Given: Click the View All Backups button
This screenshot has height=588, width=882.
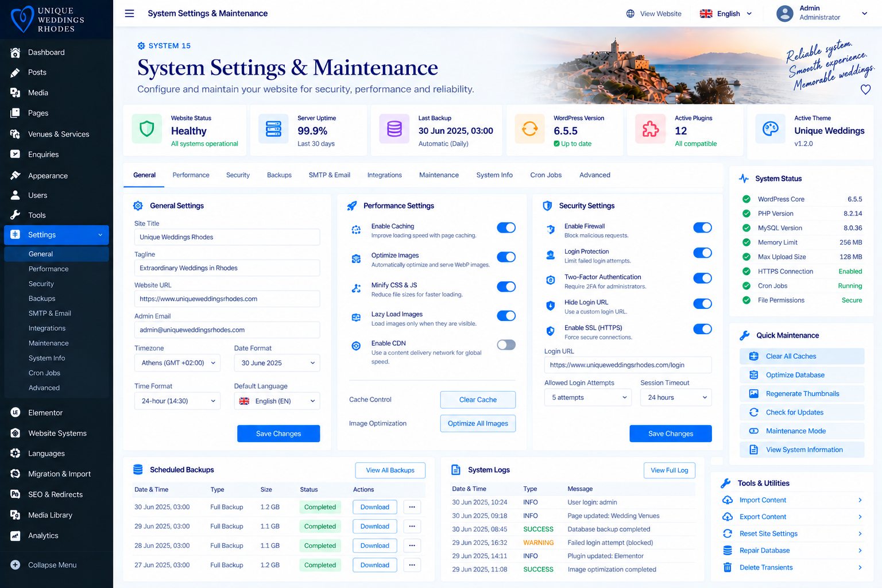Looking at the screenshot, I should point(390,470).
